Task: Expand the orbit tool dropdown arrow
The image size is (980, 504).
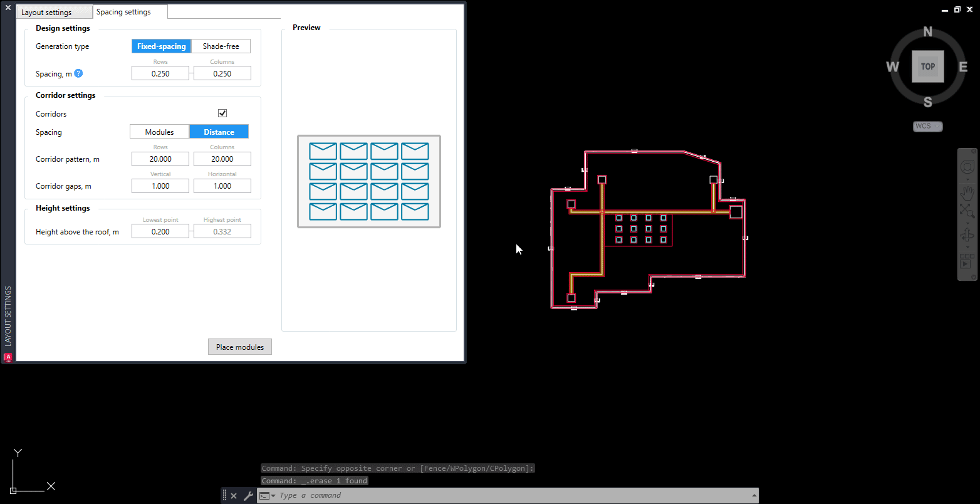Action: pyautogui.click(x=967, y=247)
